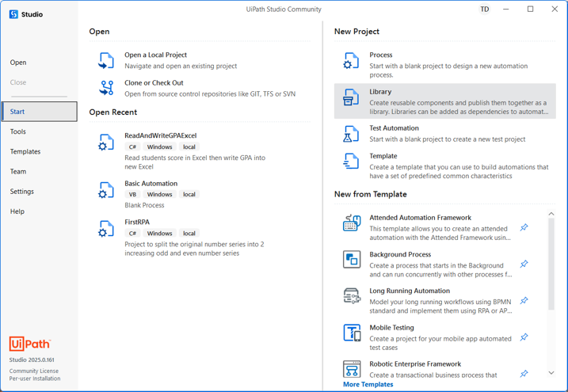The width and height of the screenshot is (568, 392).
Task: Click the template list scroll down arrow
Action: point(551,373)
